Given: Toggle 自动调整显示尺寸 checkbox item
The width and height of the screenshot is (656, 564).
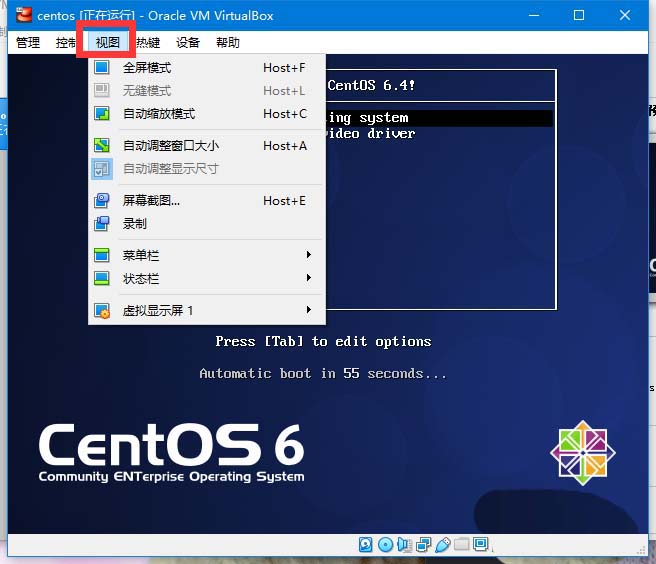Looking at the screenshot, I should coord(207,169).
